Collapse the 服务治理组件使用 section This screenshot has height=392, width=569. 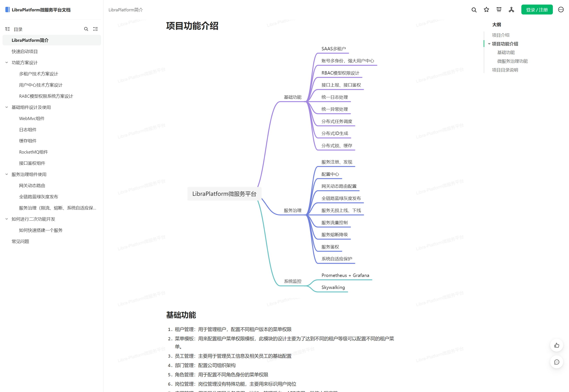pos(7,174)
